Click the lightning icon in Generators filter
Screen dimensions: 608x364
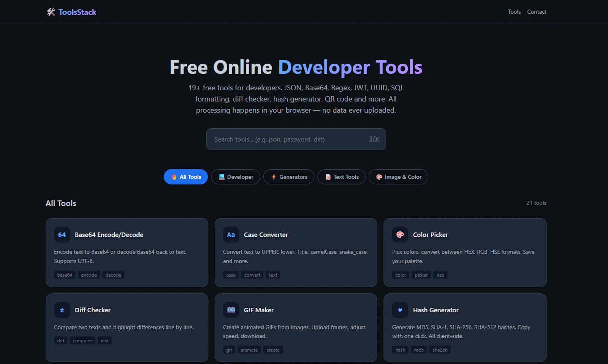tap(274, 177)
